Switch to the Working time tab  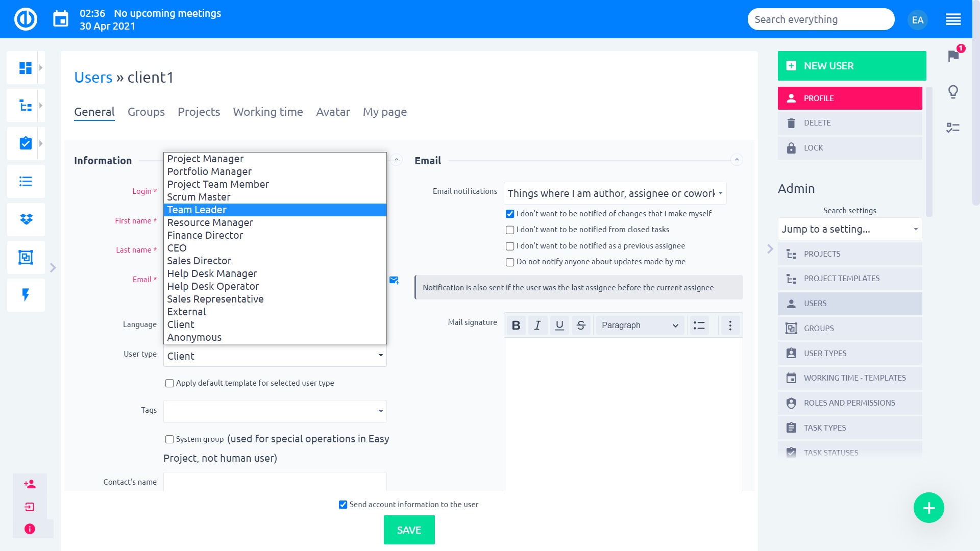[268, 112]
